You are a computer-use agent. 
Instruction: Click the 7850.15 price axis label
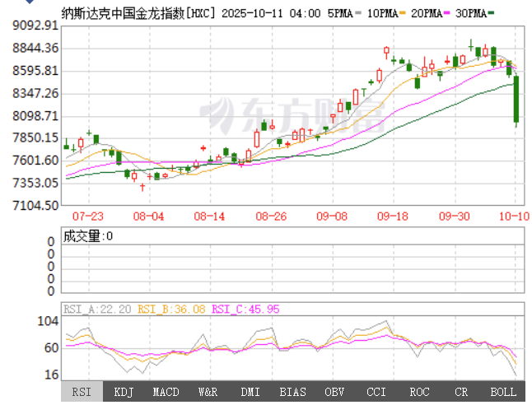pos(35,138)
